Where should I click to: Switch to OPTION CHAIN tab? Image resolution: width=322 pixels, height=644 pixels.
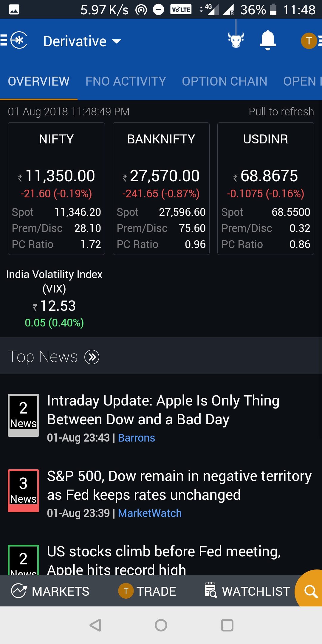coord(225,81)
